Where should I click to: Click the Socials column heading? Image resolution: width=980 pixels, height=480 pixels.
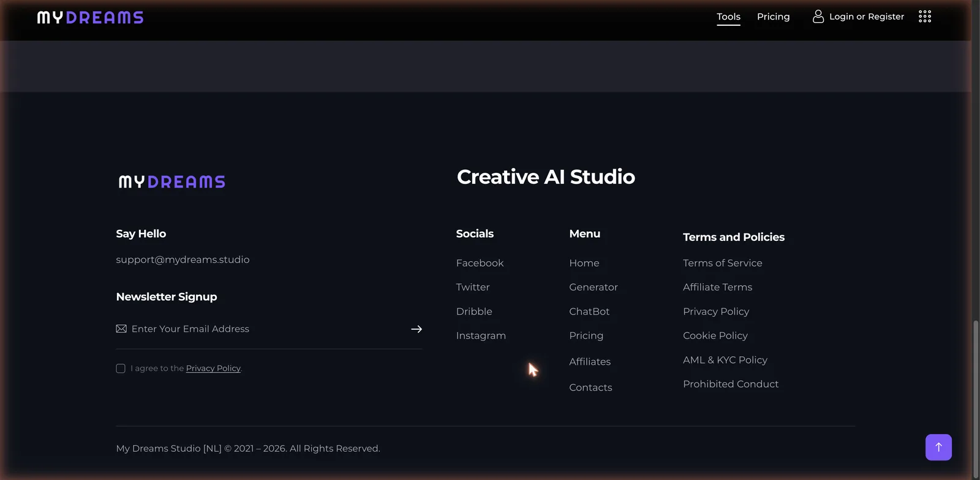click(475, 234)
